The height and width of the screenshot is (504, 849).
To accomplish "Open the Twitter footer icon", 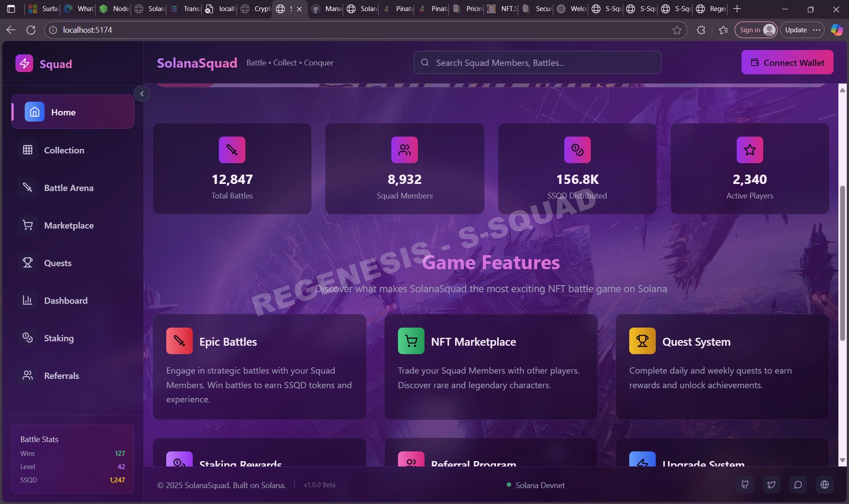I will pos(772,485).
